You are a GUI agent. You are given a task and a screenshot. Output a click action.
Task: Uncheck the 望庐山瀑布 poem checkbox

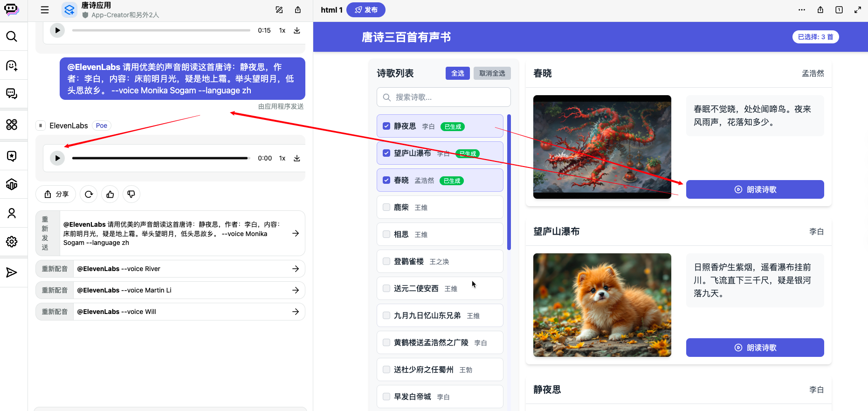(386, 153)
